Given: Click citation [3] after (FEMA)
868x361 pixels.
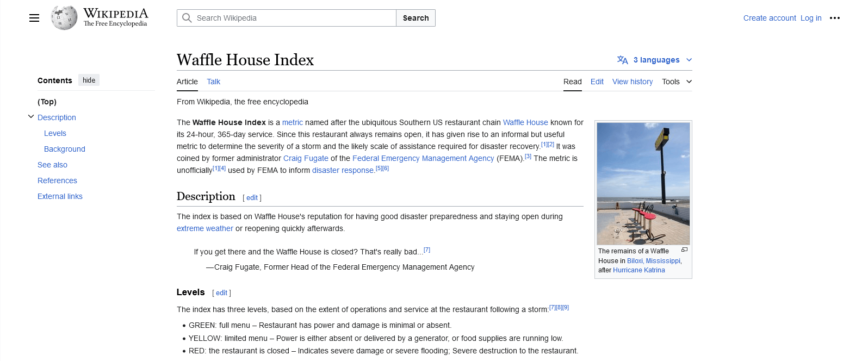Looking at the screenshot, I should click(x=528, y=157).
